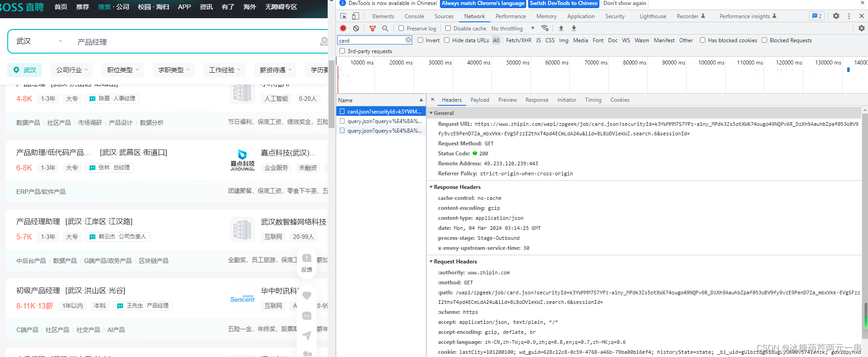Filter requests by Fetch/XHR
Viewport: 868px width, 357px height.
tap(519, 40)
